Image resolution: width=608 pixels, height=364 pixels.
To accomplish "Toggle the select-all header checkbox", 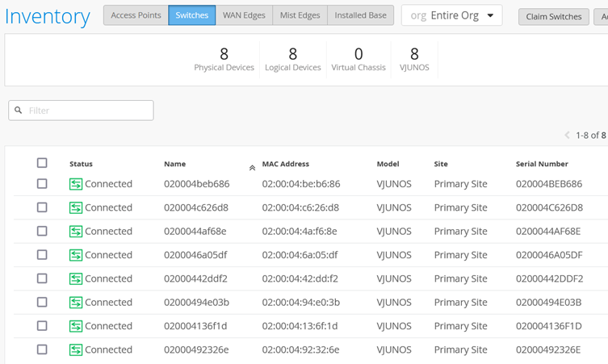I will pyautogui.click(x=42, y=163).
